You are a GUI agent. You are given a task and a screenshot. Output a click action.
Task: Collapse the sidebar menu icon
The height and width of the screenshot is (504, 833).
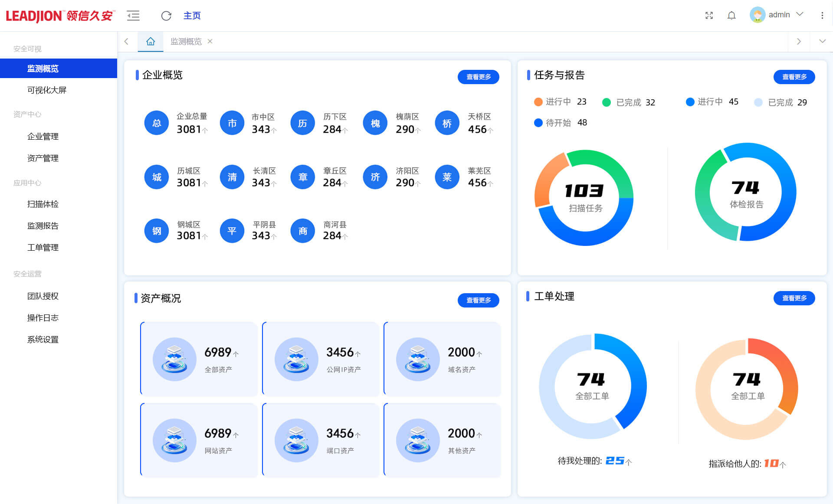click(133, 16)
